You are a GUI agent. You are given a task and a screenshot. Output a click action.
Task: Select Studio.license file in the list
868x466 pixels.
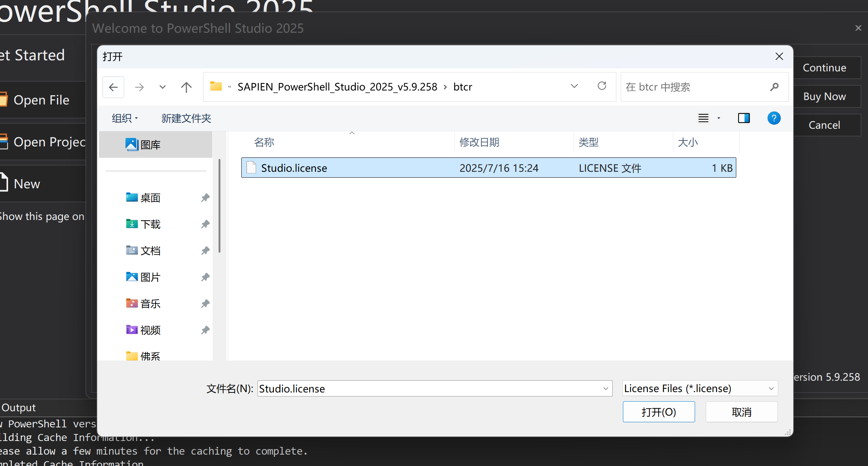pyautogui.click(x=294, y=168)
